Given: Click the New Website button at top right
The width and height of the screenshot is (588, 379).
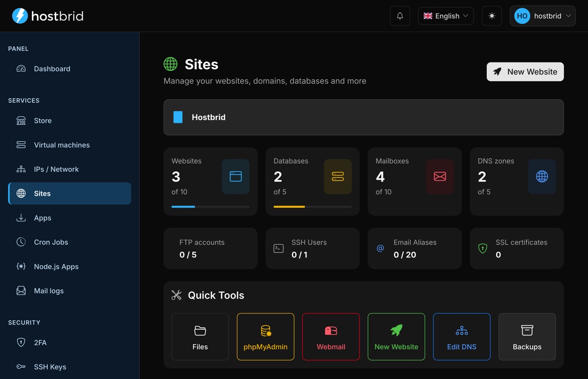Looking at the screenshot, I should coord(525,72).
